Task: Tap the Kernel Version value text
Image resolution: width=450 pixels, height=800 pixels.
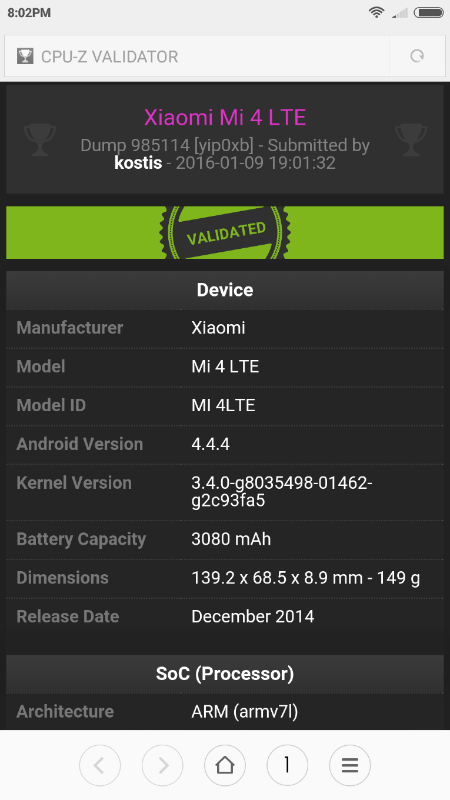Action: [x=282, y=491]
